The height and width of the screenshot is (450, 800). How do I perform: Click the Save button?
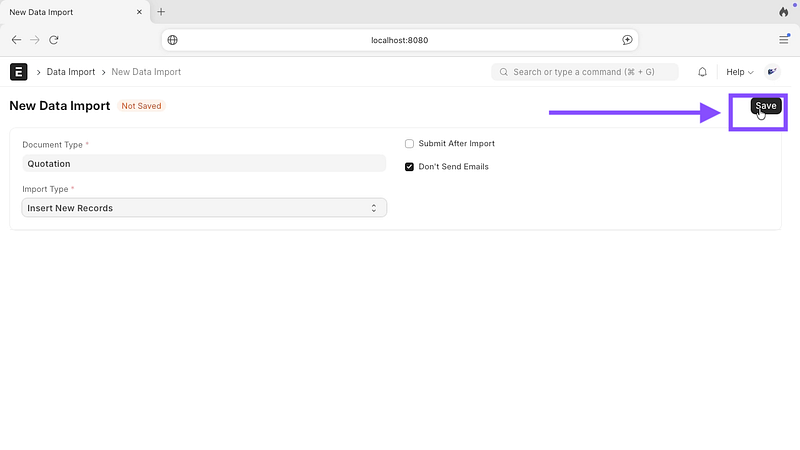pyautogui.click(x=765, y=106)
